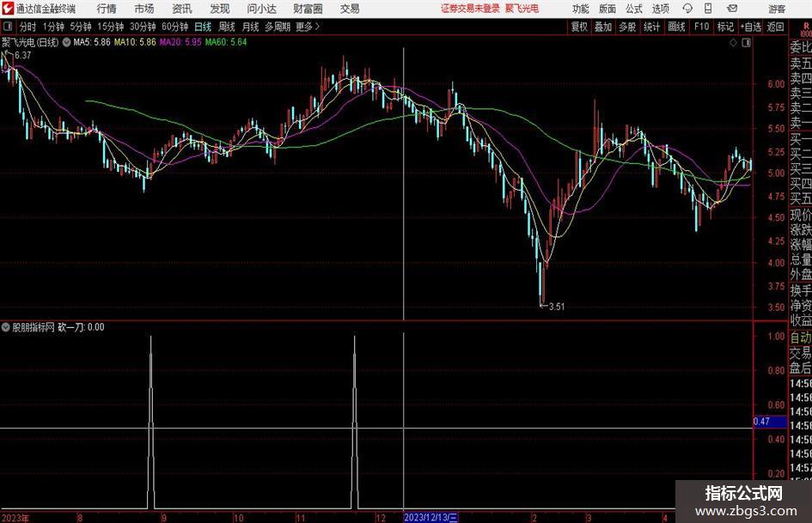Image resolution: width=812 pixels, height=523 pixels.
Task: Click the mobile phone icon
Action: (x=708, y=9)
